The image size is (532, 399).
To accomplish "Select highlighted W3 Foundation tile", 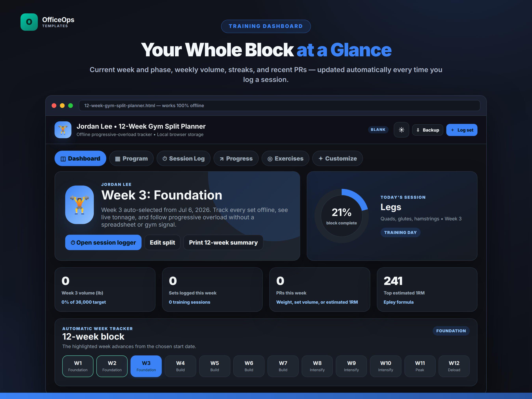I will coord(146,366).
